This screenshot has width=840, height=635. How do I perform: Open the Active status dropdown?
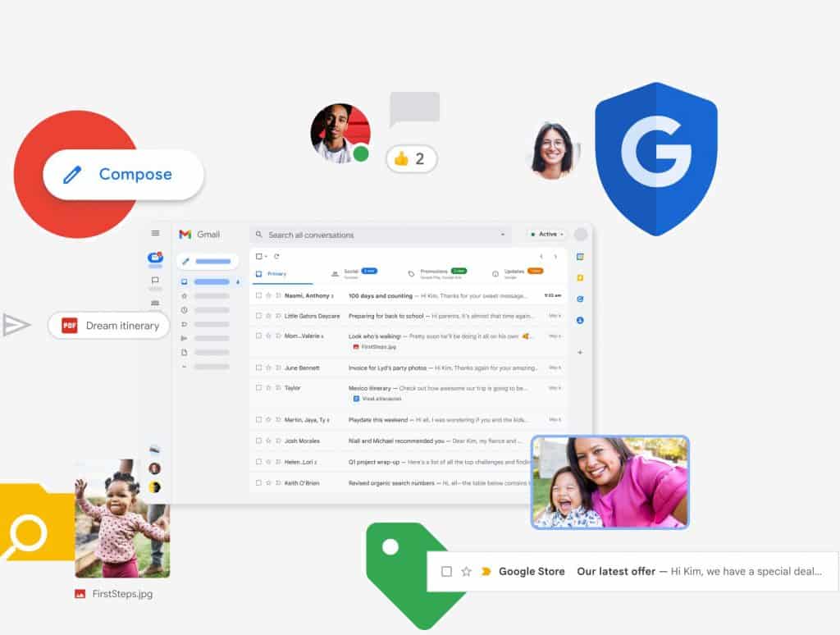(547, 234)
